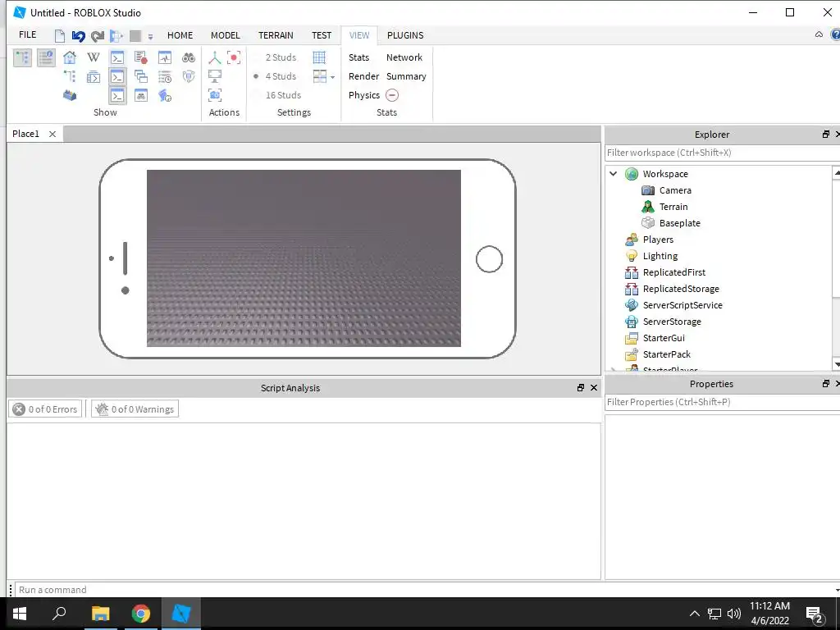This screenshot has width=840, height=630.
Task: Toggle Network stats display
Action: point(404,57)
